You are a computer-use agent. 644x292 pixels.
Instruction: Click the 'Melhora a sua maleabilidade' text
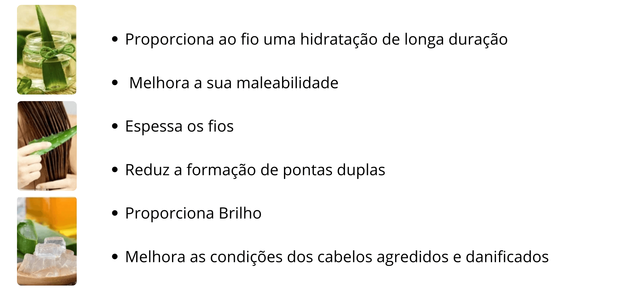234,83
